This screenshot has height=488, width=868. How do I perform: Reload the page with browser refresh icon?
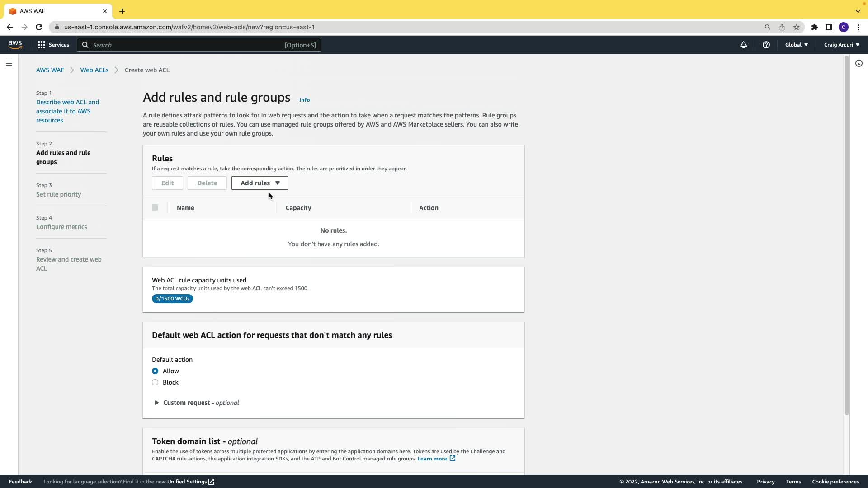(39, 27)
